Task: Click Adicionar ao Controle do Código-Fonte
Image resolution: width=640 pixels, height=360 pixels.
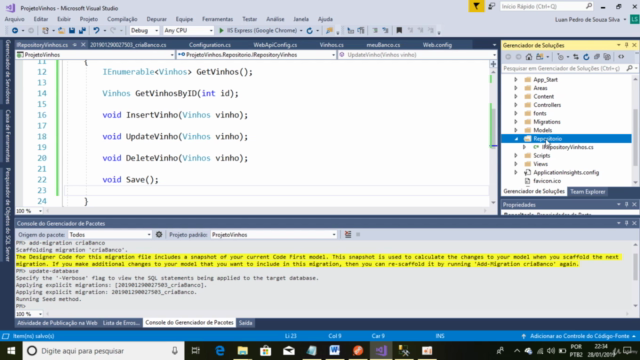Action: [x=579, y=336]
